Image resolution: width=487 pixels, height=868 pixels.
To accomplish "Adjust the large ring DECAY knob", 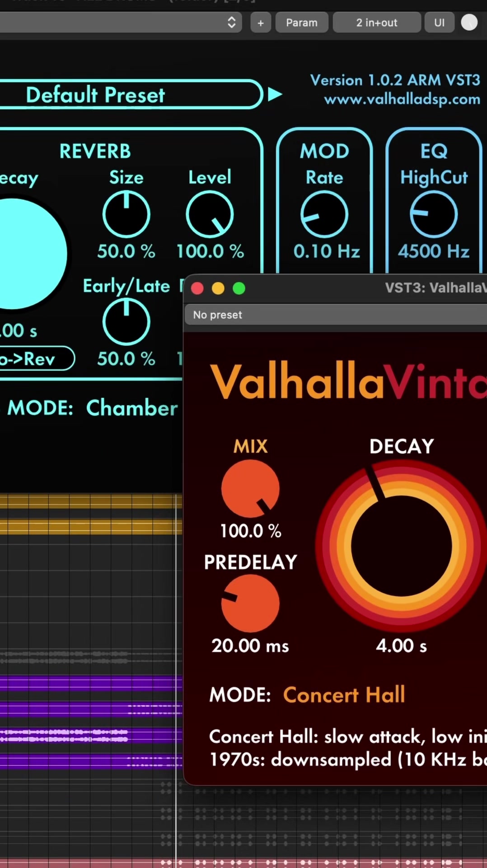I will pyautogui.click(x=401, y=546).
